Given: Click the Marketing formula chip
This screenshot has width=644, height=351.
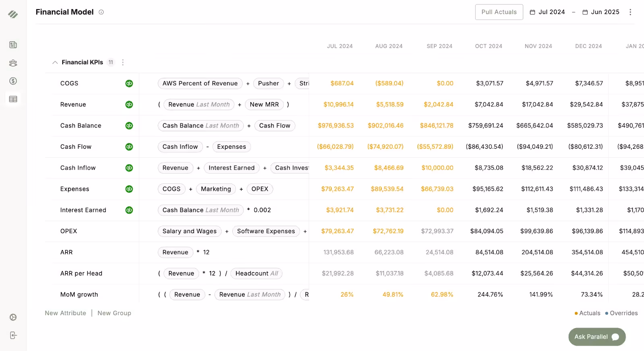Looking at the screenshot, I should (x=216, y=189).
